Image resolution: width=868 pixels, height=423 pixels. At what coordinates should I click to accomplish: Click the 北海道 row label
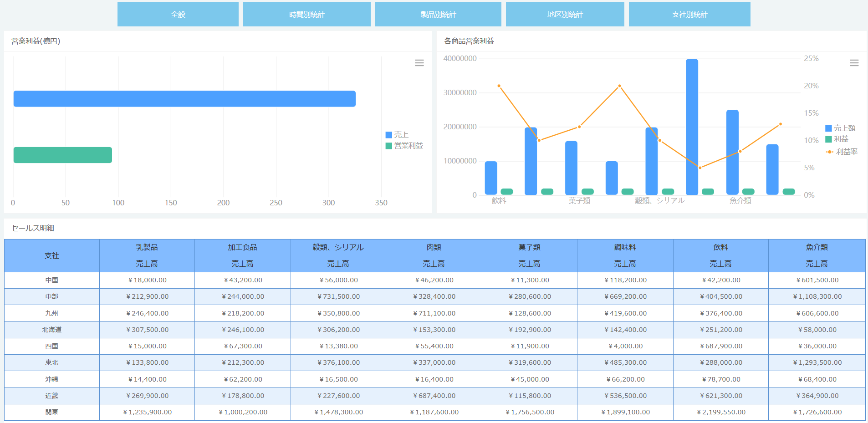click(x=52, y=330)
